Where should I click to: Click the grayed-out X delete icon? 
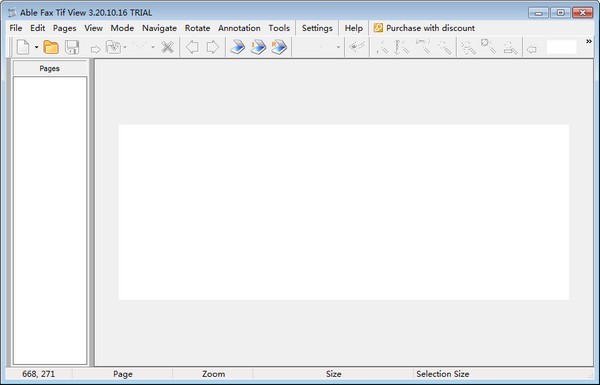[x=167, y=47]
